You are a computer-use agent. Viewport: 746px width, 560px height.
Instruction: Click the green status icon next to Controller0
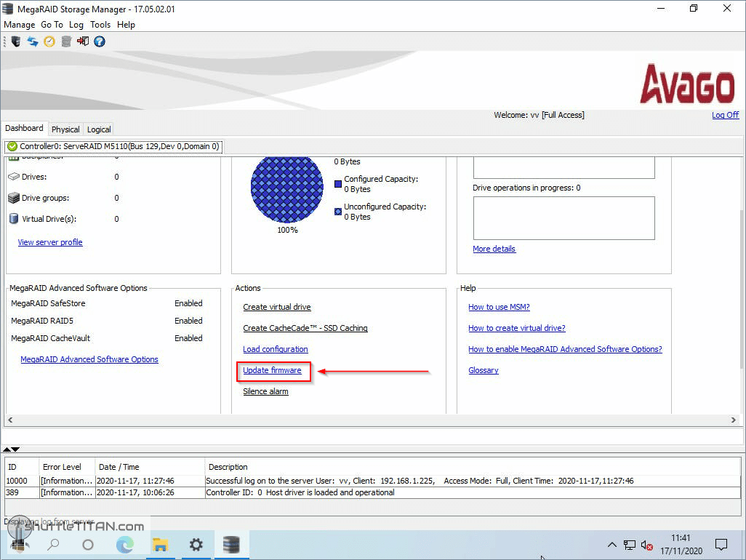[x=12, y=145]
